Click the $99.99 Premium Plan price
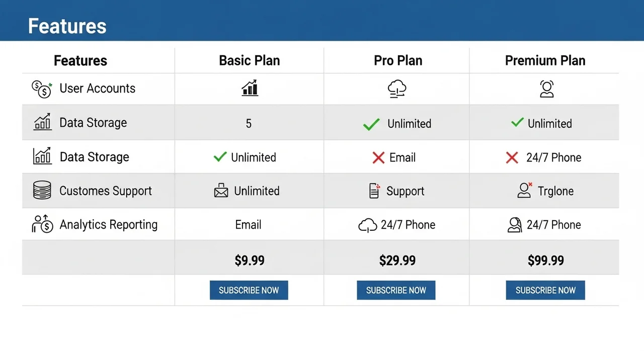Viewport: 644px width, 351px height. coord(545,260)
